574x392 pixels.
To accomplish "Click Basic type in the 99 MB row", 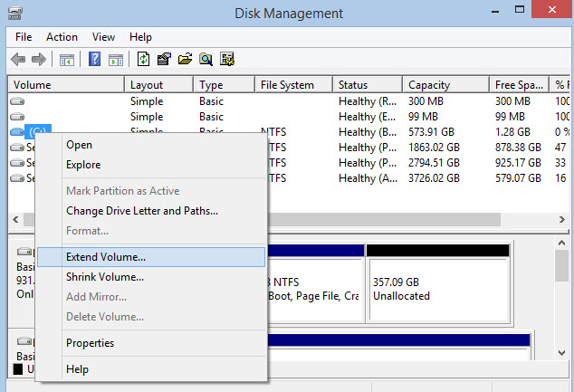I will click(211, 117).
